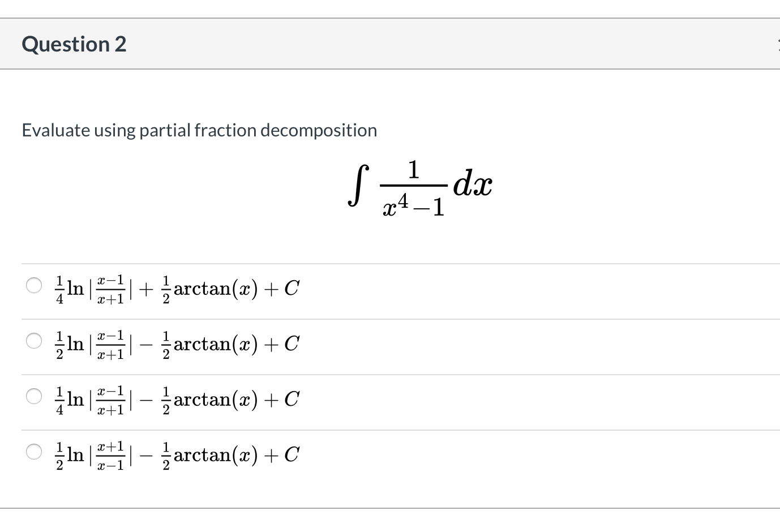Click the Question 2 header text

coord(74,44)
